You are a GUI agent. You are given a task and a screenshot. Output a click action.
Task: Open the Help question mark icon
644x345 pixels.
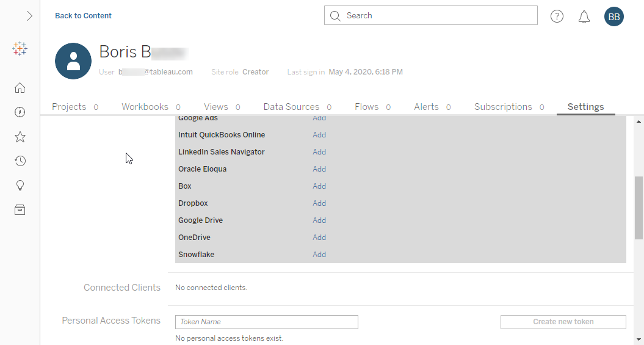557,16
